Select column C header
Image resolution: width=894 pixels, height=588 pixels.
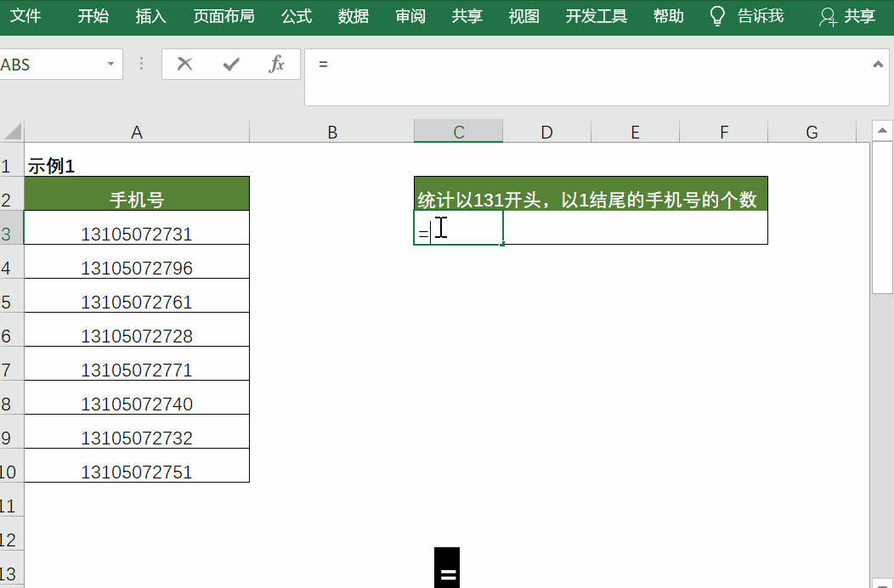pyautogui.click(x=458, y=132)
